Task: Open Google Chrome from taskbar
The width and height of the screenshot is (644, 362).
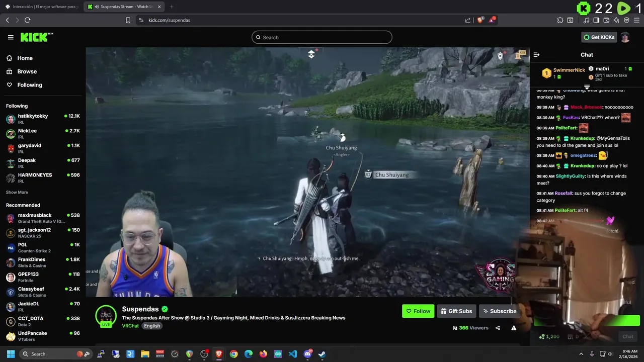Action: (233, 354)
